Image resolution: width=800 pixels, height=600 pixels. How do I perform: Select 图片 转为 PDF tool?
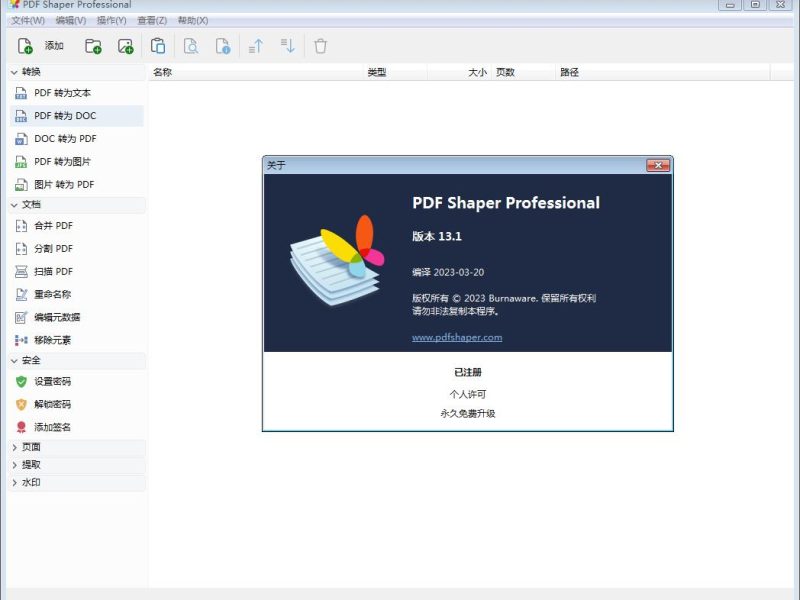pos(77,185)
